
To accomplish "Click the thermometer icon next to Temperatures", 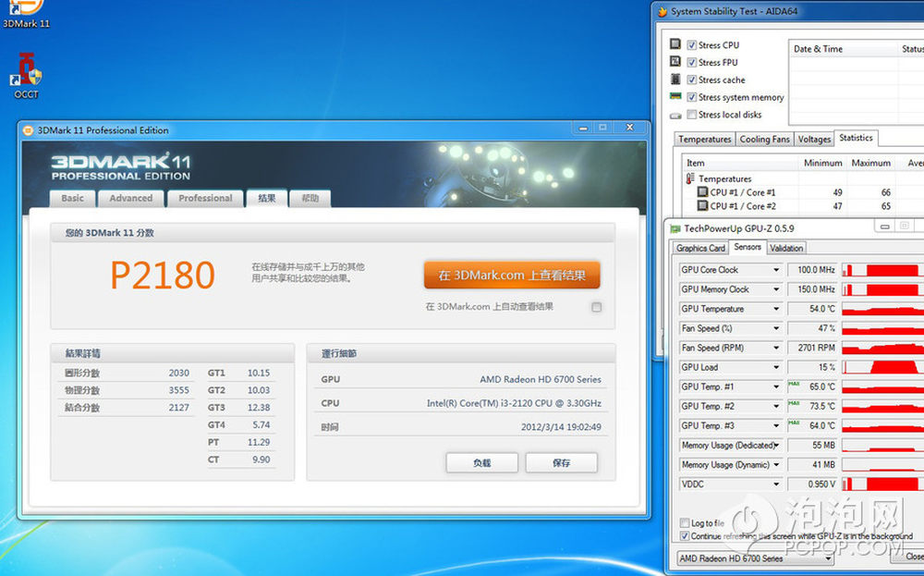I will 690,178.
